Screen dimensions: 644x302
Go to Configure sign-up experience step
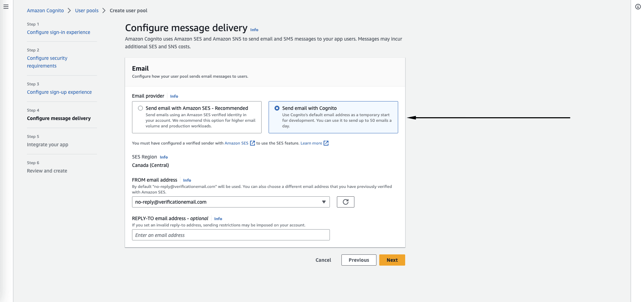point(60,92)
